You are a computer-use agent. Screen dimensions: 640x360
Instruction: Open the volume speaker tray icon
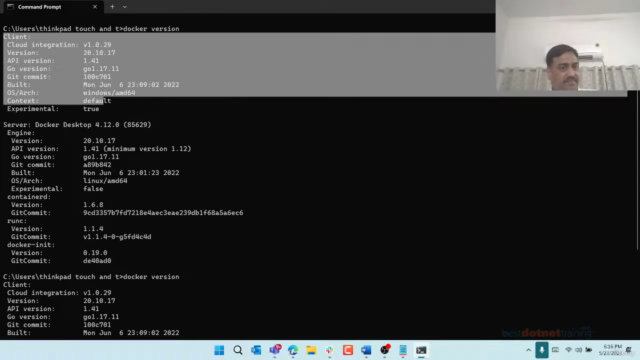pyautogui.click(x=578, y=350)
